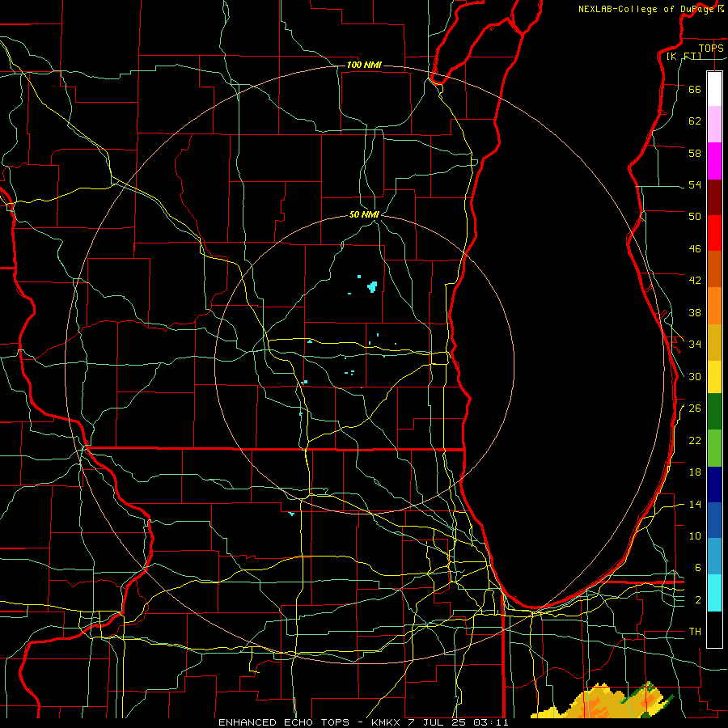This screenshot has width=728, height=728.
Task: Click the legend value "14"
Action: tap(695, 504)
